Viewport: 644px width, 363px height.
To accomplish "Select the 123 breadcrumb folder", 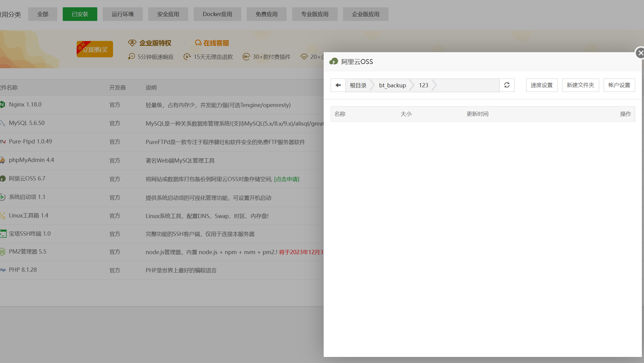I will [424, 86].
